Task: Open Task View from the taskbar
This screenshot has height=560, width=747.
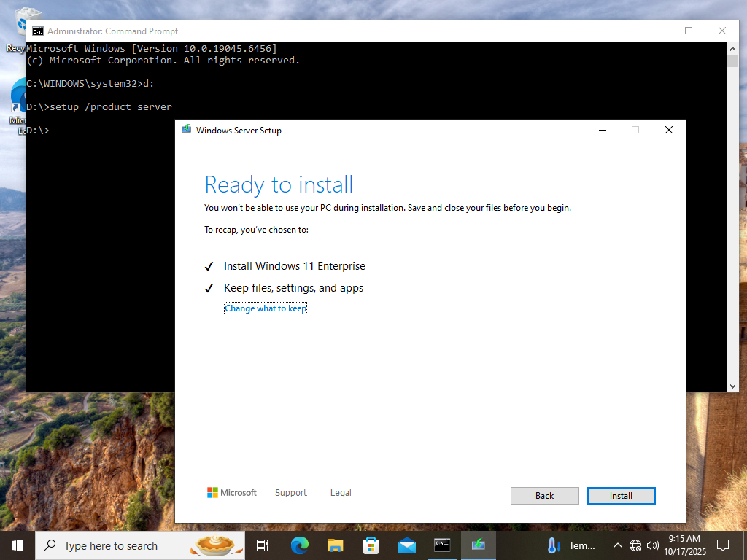Action: (x=263, y=545)
